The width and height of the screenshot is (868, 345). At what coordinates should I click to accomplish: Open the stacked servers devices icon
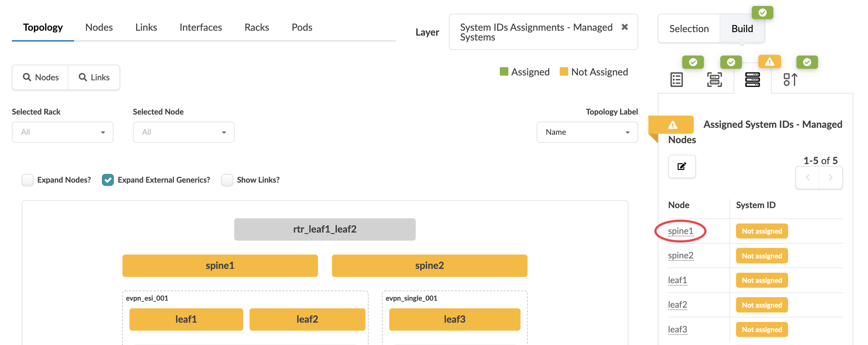click(x=752, y=80)
